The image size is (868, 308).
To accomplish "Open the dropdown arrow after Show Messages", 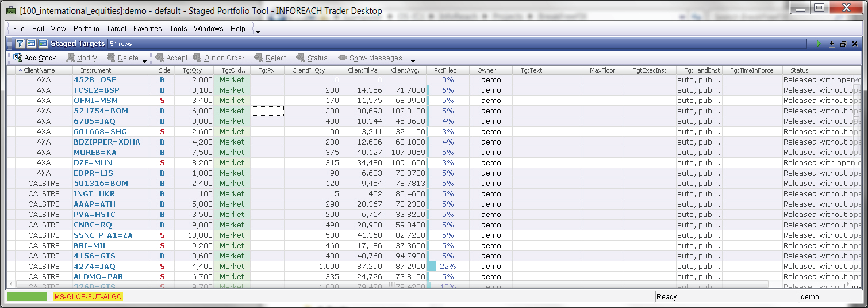I will click(413, 60).
